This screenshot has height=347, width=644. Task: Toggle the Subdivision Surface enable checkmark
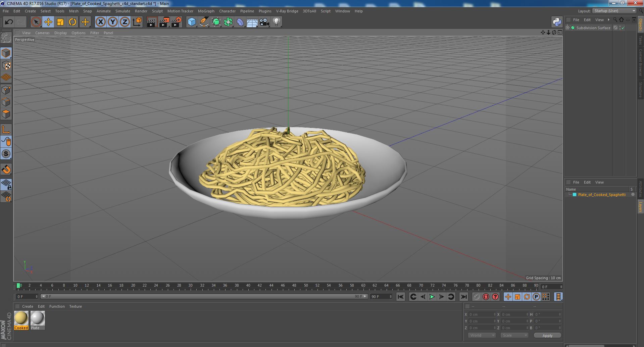[x=623, y=28]
